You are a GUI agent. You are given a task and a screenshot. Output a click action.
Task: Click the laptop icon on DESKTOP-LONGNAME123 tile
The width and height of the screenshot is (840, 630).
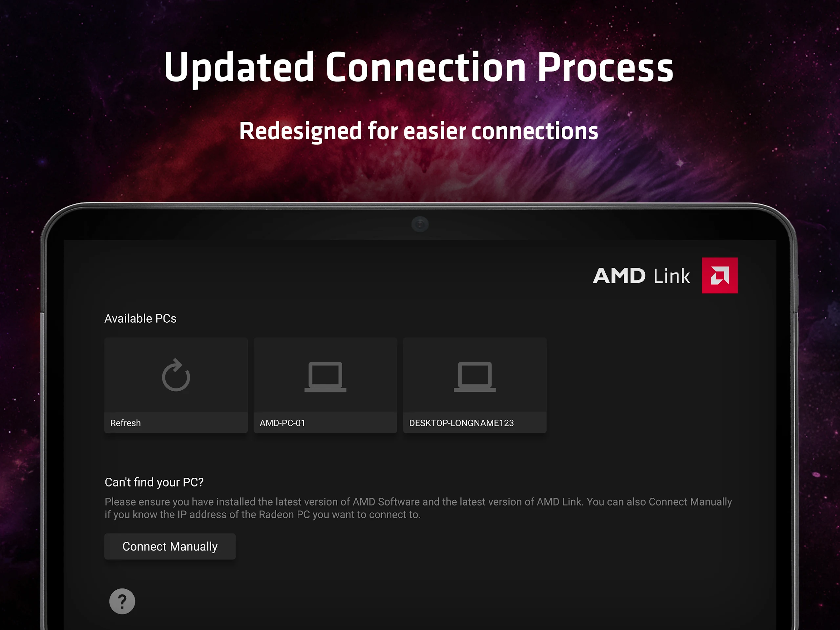coord(475,376)
